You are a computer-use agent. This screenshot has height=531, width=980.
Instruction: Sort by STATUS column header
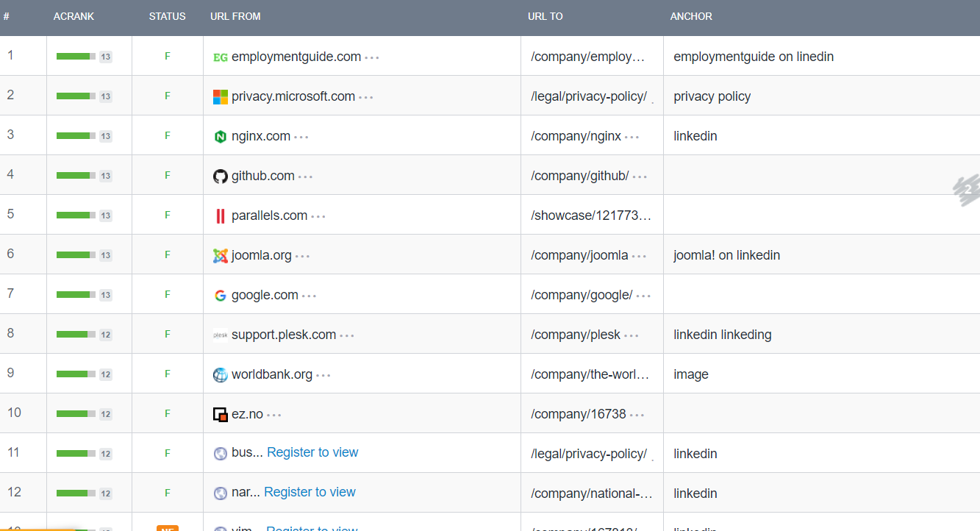tap(168, 16)
